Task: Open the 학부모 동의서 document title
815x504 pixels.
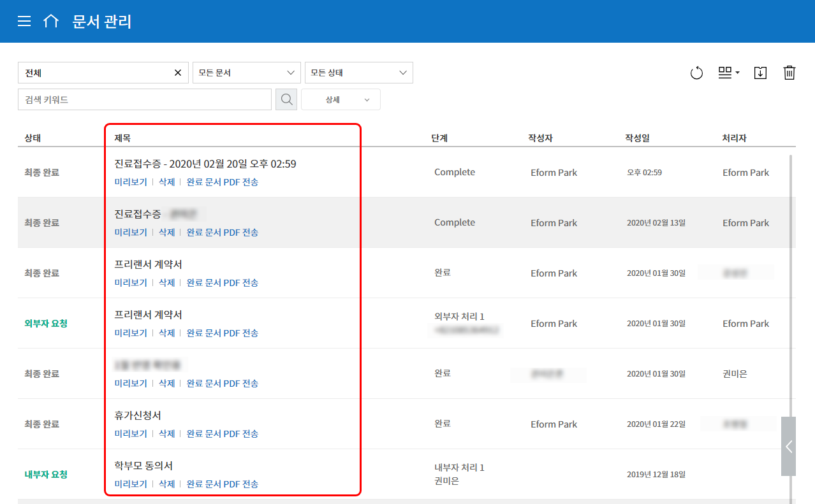Action: pyautogui.click(x=143, y=466)
